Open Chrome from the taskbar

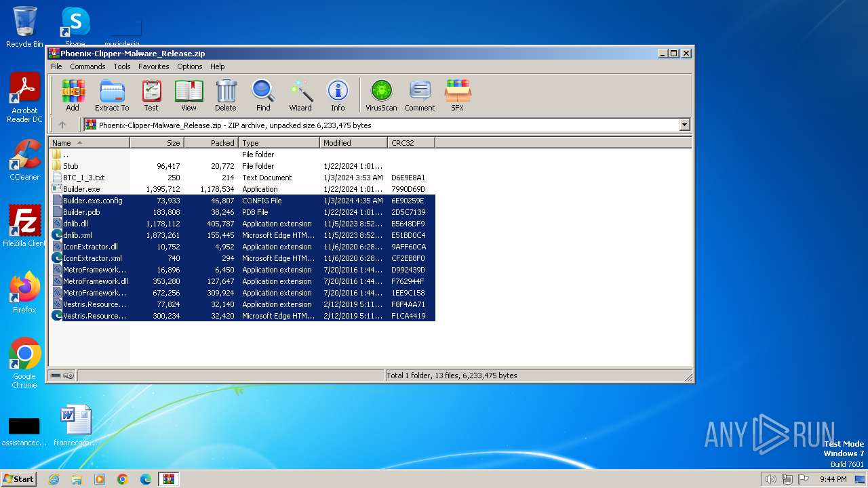click(123, 479)
